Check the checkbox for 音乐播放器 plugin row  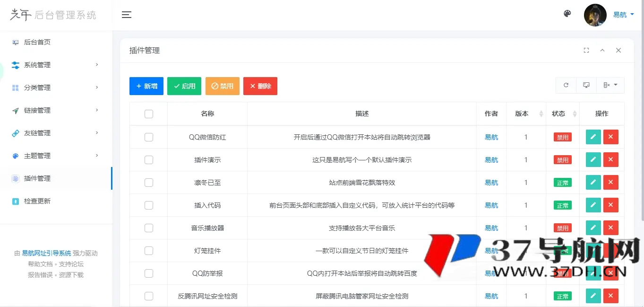pos(149,228)
